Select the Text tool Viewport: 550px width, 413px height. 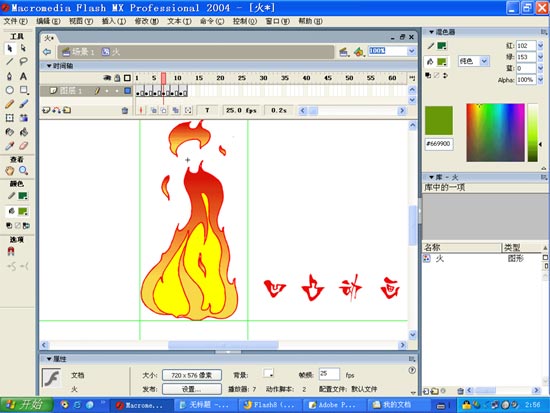(x=23, y=76)
